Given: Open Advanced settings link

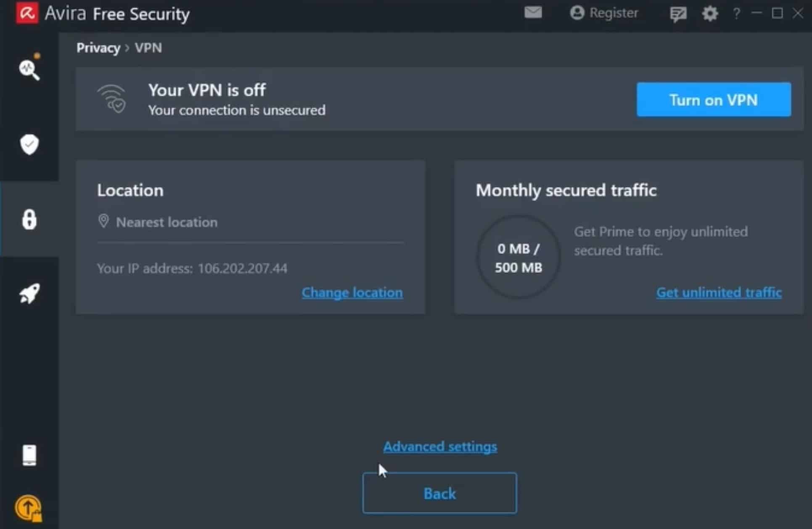Looking at the screenshot, I should 440,447.
